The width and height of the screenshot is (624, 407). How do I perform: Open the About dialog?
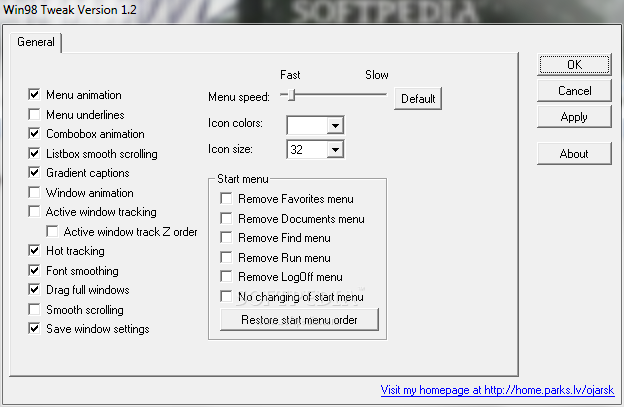[574, 154]
